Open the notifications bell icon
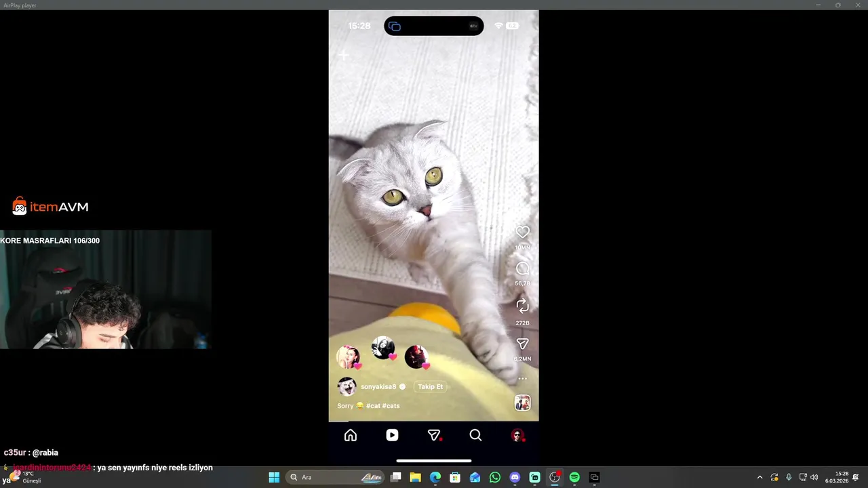Viewport: 868px width, 488px height. point(856,477)
